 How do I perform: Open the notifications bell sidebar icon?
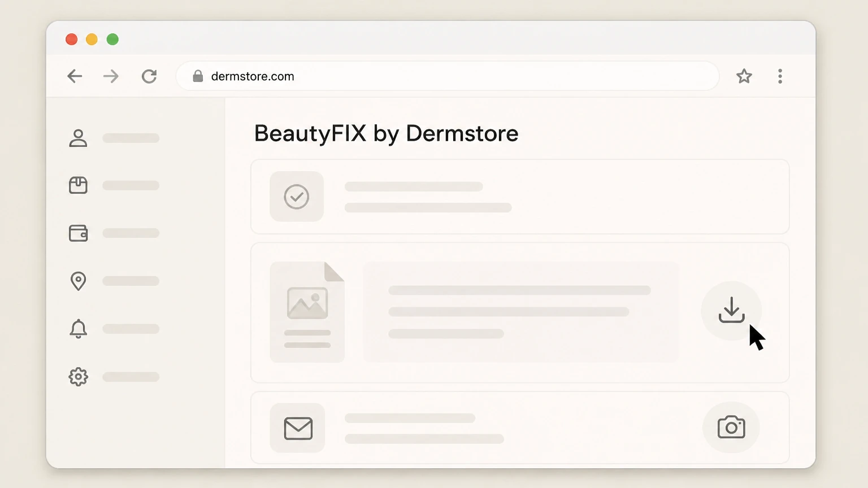[78, 329]
